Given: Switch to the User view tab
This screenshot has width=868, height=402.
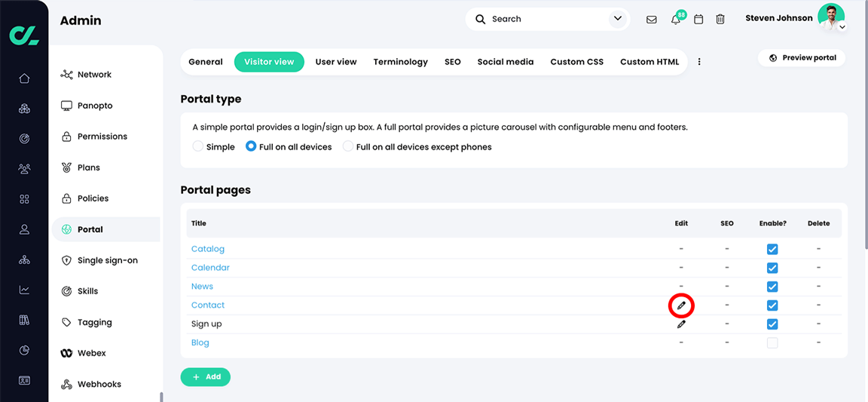Looking at the screenshot, I should (336, 62).
